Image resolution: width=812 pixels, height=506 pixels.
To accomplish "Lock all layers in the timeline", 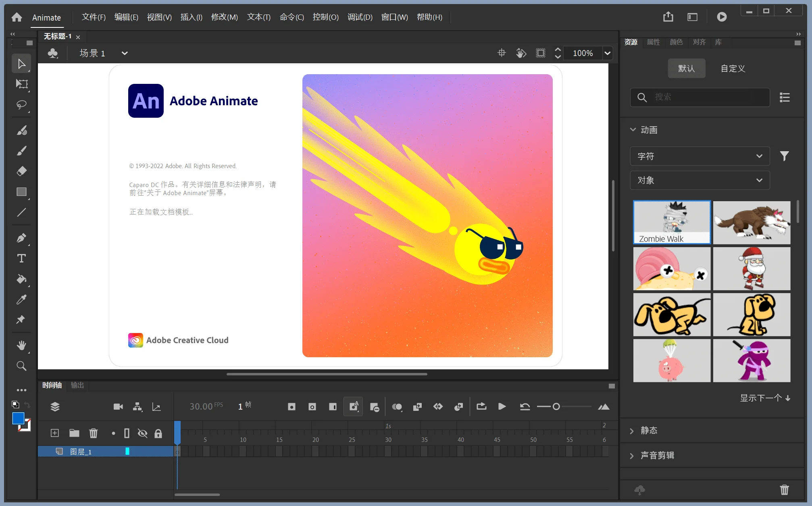I will pyautogui.click(x=158, y=433).
